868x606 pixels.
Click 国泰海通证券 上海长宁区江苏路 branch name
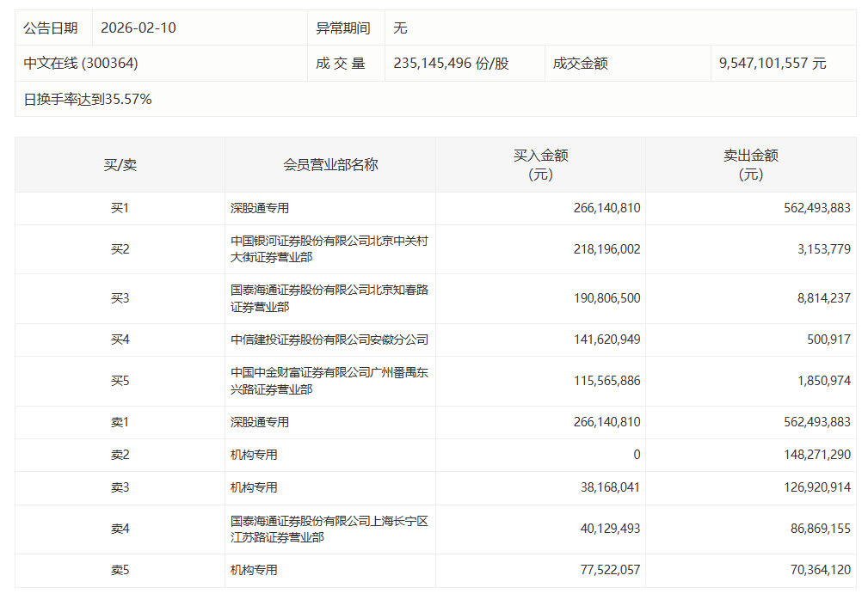pos(329,529)
